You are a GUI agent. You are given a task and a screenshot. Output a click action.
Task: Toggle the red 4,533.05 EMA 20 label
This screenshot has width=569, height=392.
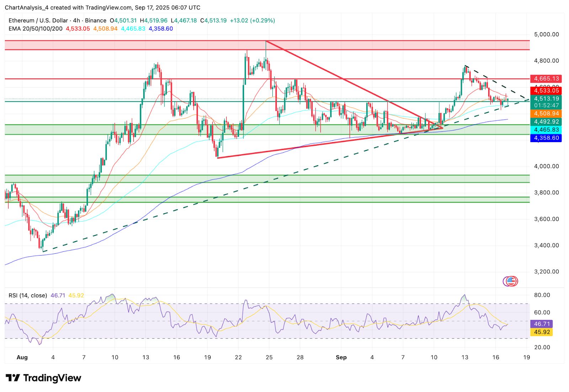click(x=546, y=91)
